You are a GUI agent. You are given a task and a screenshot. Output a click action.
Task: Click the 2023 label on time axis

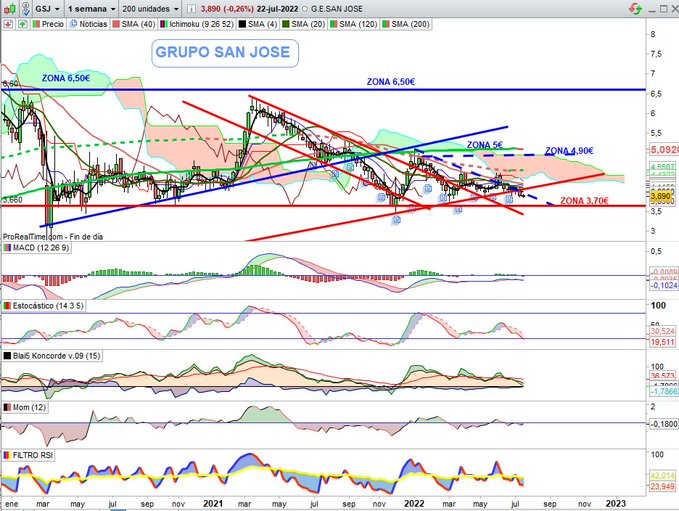[615, 504]
